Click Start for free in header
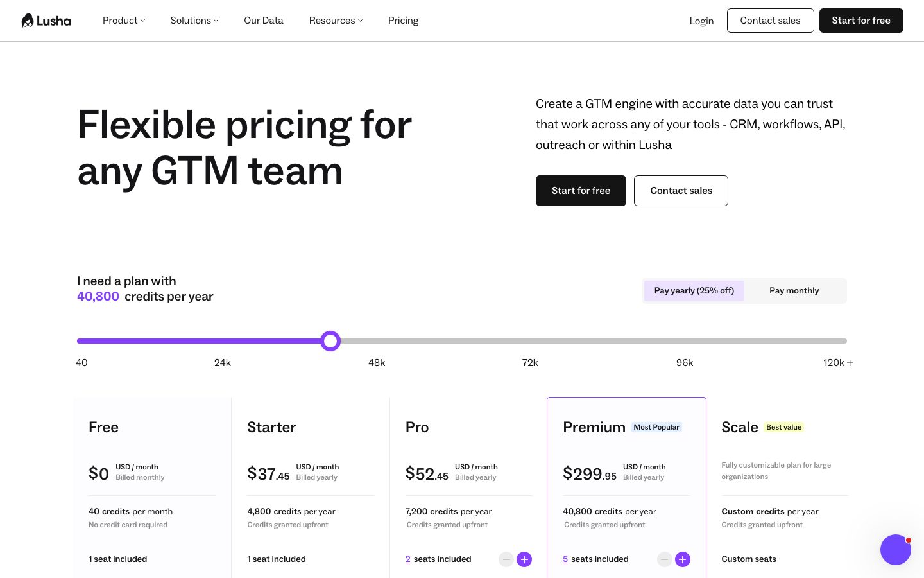Image resolution: width=924 pixels, height=578 pixels. coord(861,21)
